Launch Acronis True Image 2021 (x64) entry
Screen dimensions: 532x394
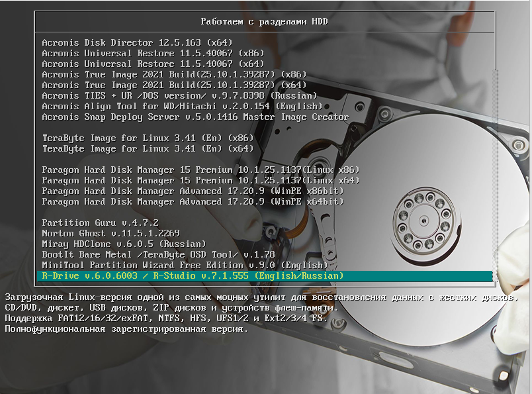(173, 85)
